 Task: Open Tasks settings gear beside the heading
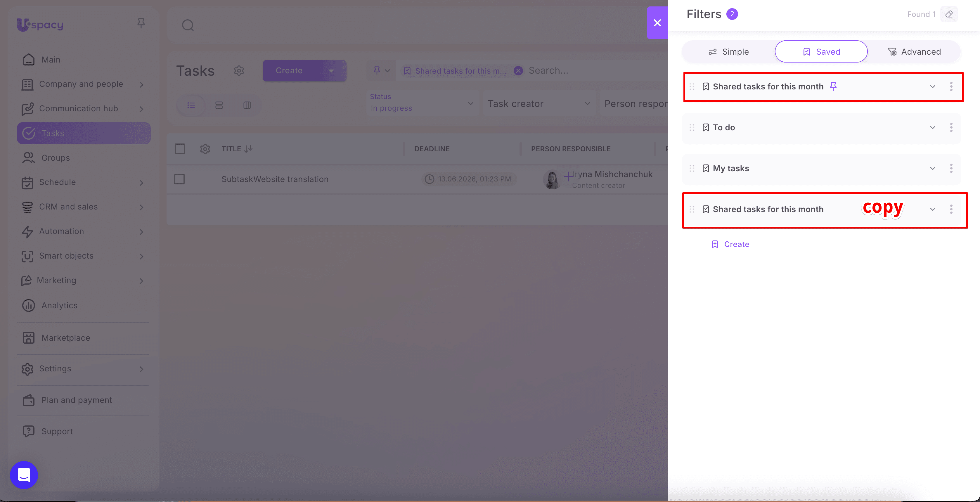[x=239, y=71]
